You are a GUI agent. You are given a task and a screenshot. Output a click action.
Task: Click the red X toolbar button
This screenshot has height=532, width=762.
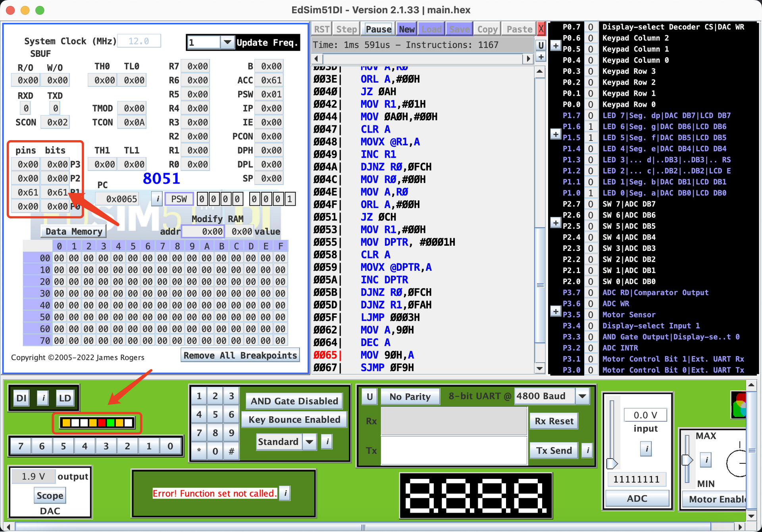click(541, 29)
